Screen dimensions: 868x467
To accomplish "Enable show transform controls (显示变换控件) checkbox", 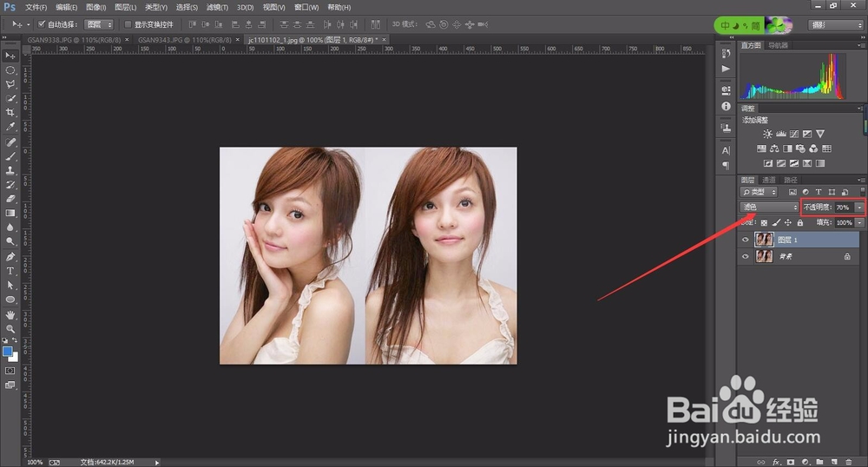I will click(x=128, y=23).
